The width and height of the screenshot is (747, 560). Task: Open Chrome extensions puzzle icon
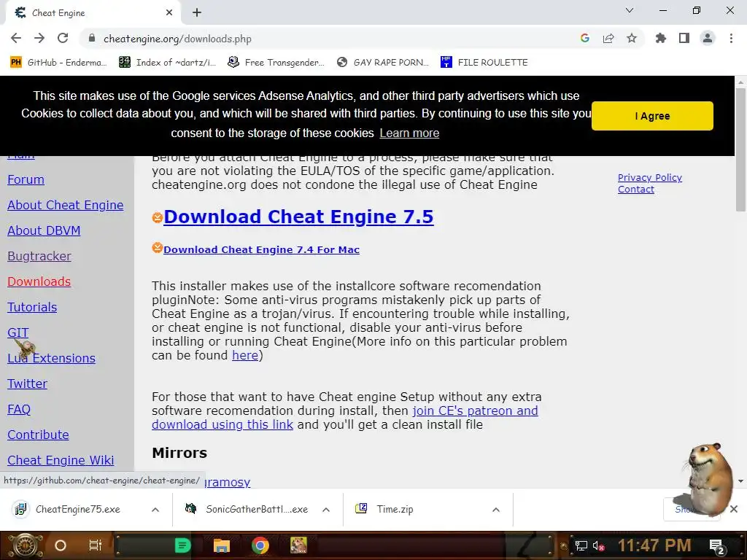661,38
